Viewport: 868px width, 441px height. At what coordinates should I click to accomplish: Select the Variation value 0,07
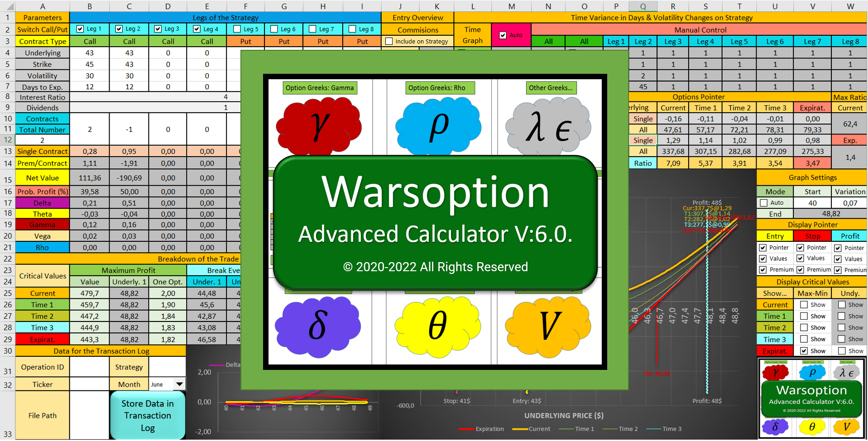[x=850, y=203]
